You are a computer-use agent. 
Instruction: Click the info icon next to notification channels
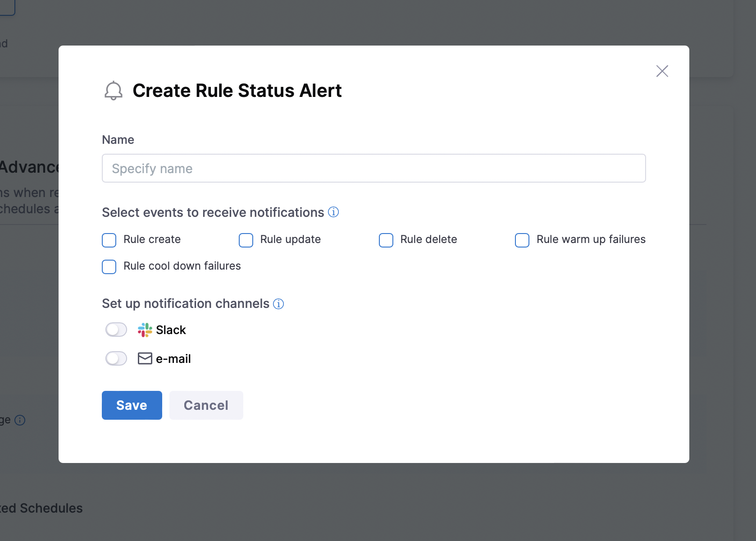pos(278,304)
